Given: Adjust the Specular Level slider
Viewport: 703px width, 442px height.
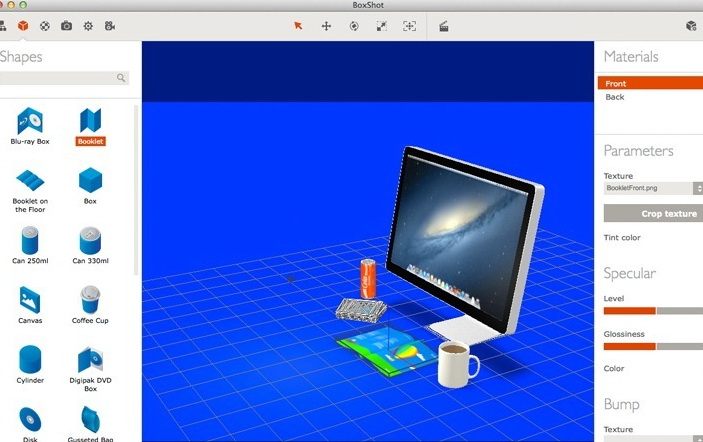Looking at the screenshot, I should [653, 311].
